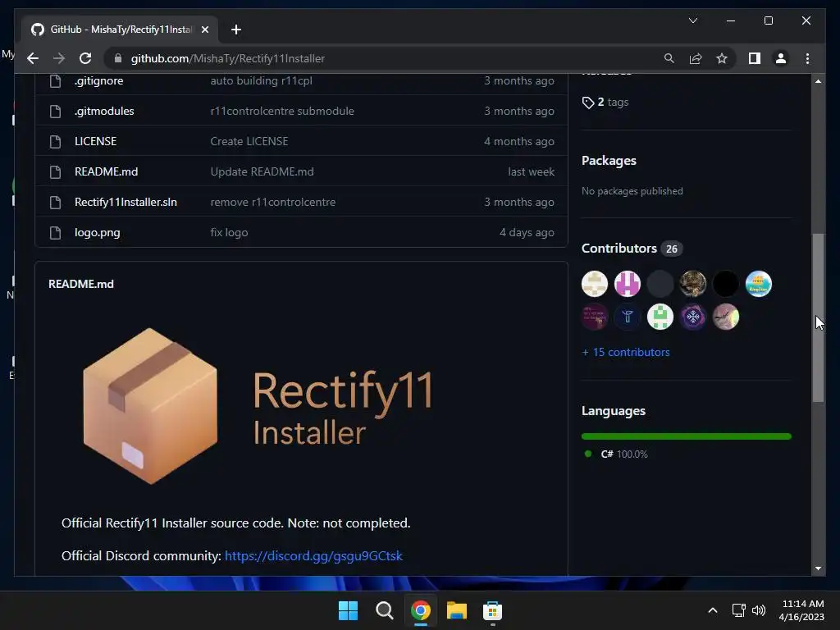
Task: Open the logo.png file
Action: click(x=98, y=232)
